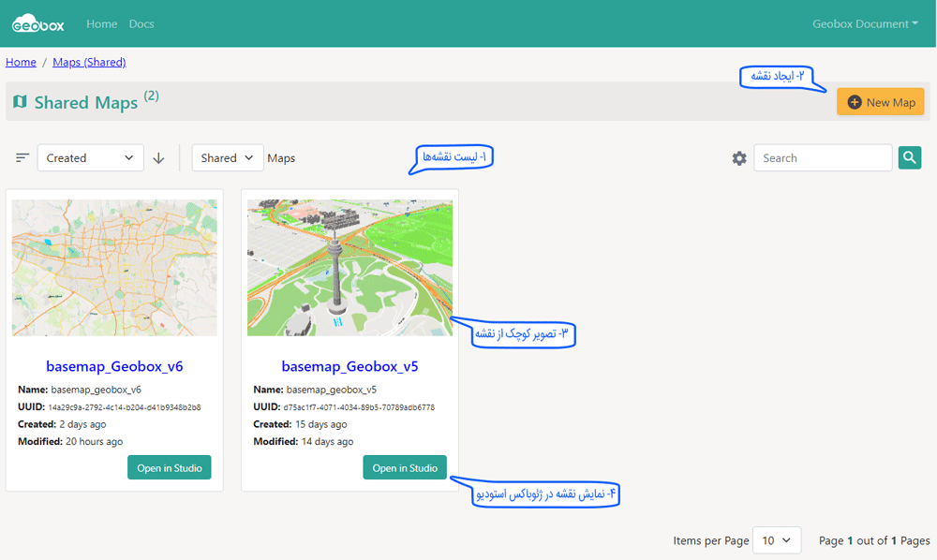Open Docs in the top navigation
The width and height of the screenshot is (937, 560).
141,24
